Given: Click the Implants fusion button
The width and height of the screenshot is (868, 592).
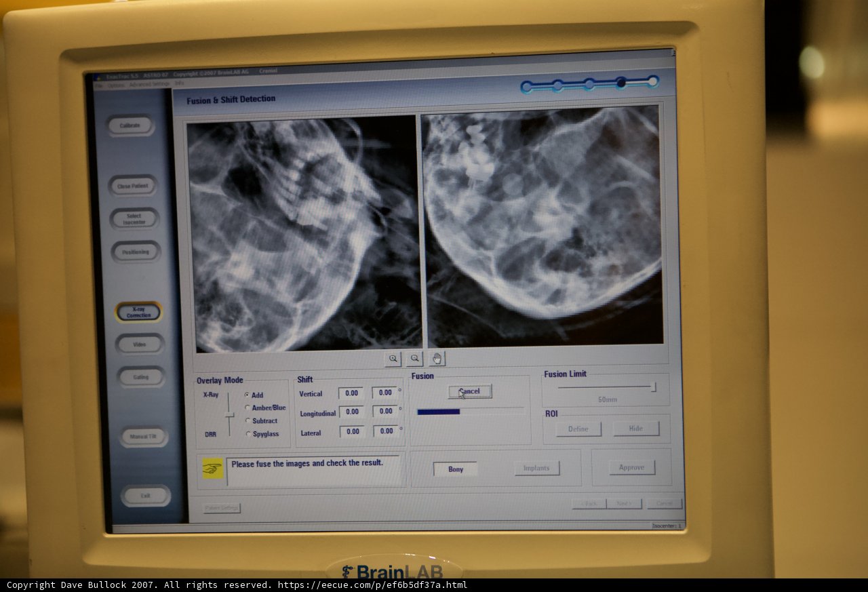Looking at the screenshot, I should 537,468.
